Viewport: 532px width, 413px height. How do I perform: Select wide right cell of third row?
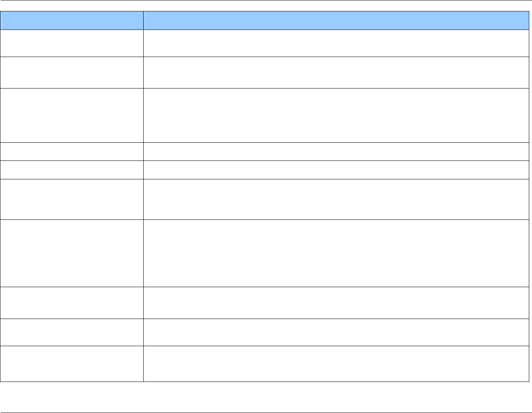pyautogui.click(x=336, y=115)
